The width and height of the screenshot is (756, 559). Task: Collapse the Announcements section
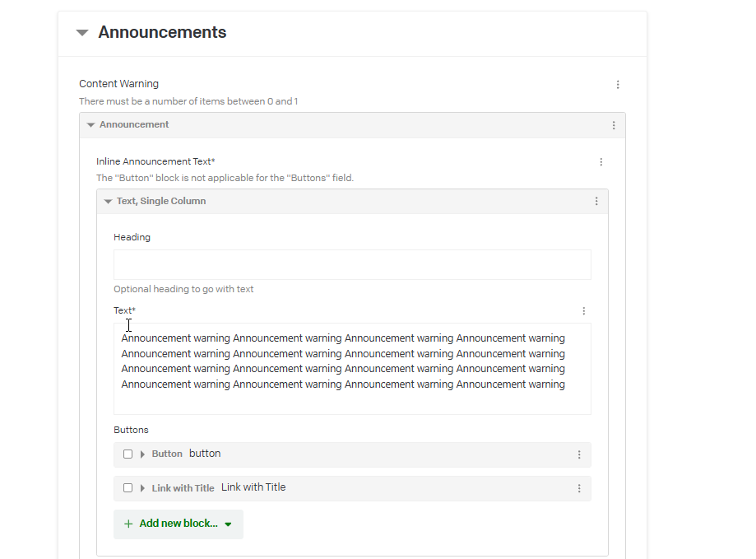pos(81,33)
